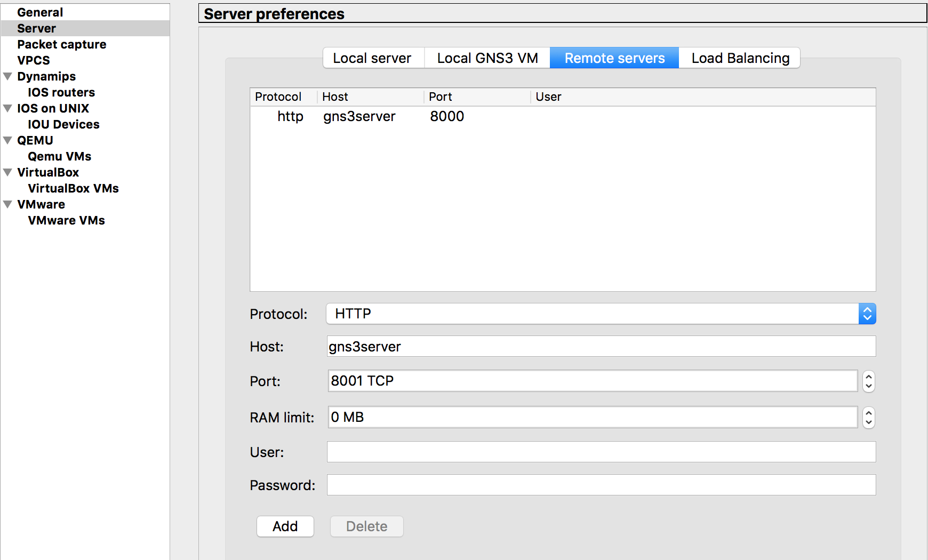Click the 8000 port cell
Screen dimensions: 928x560
(x=447, y=116)
